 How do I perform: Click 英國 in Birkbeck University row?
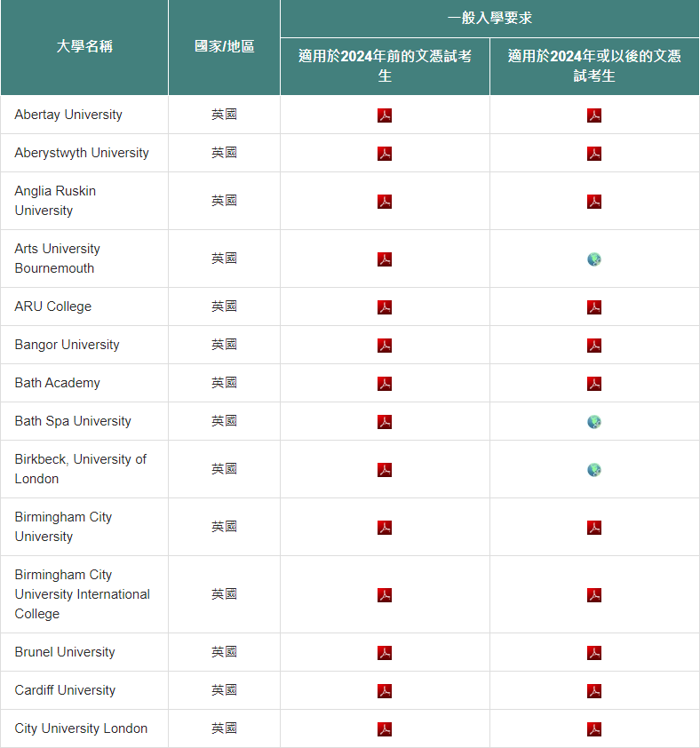(x=224, y=469)
